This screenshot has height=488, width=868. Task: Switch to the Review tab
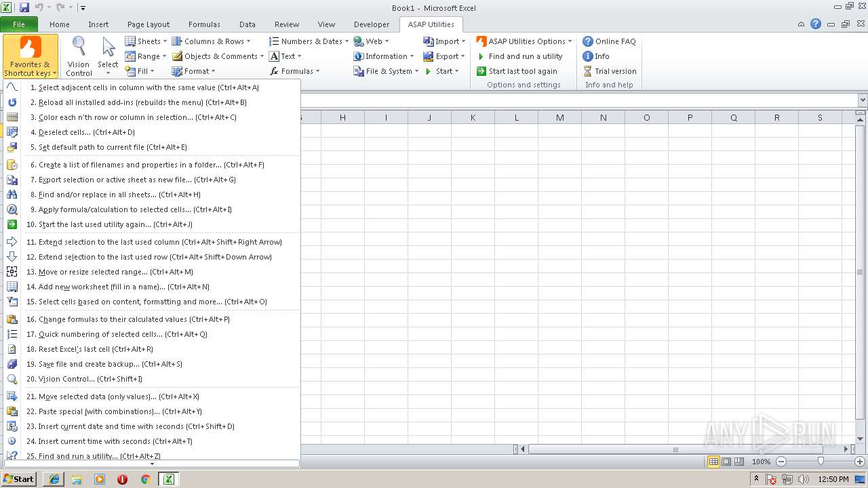pyautogui.click(x=287, y=24)
